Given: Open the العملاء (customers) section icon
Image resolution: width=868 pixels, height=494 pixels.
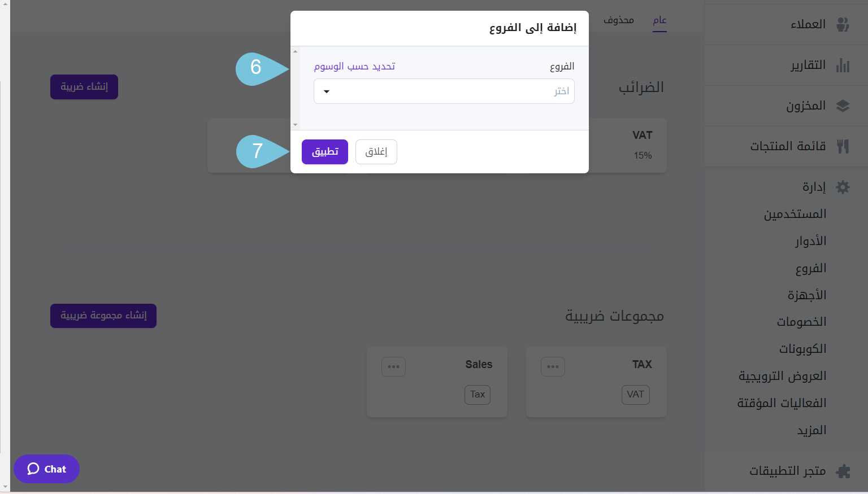Looking at the screenshot, I should pos(843,24).
